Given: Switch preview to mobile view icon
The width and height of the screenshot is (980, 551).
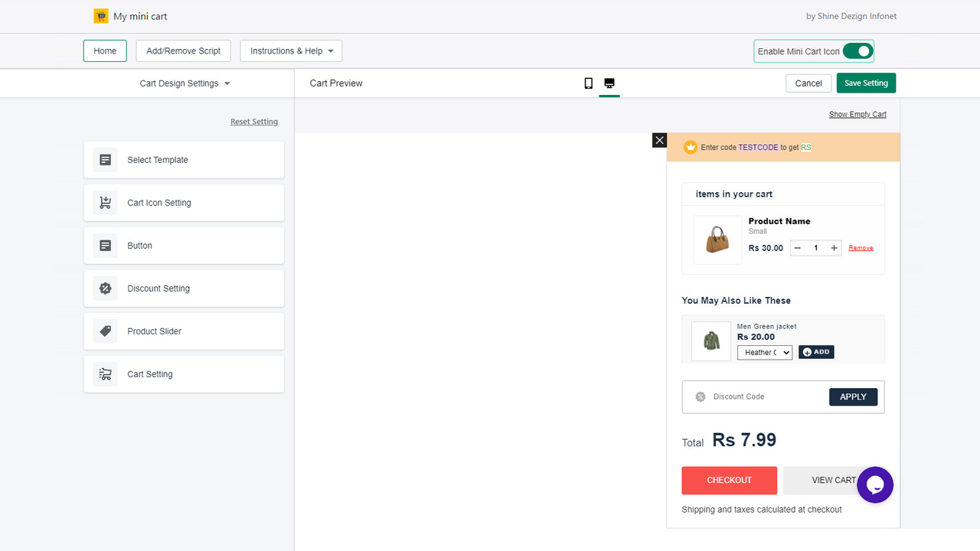Looking at the screenshot, I should (x=588, y=83).
